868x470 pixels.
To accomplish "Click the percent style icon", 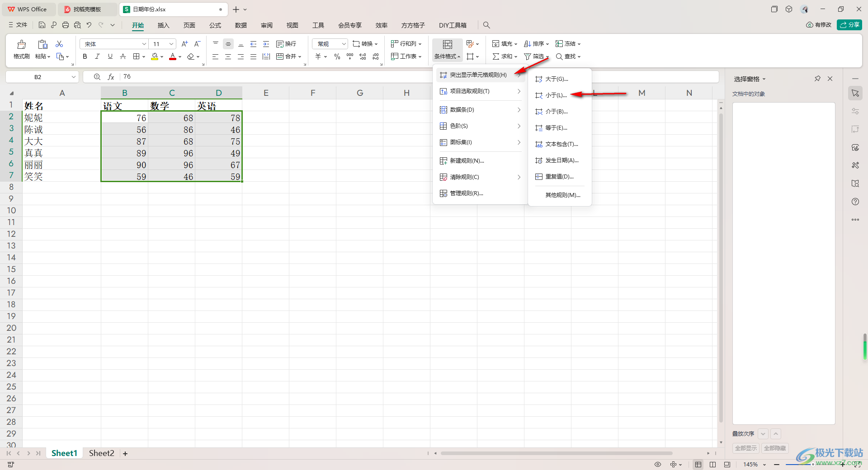I will coord(337,56).
